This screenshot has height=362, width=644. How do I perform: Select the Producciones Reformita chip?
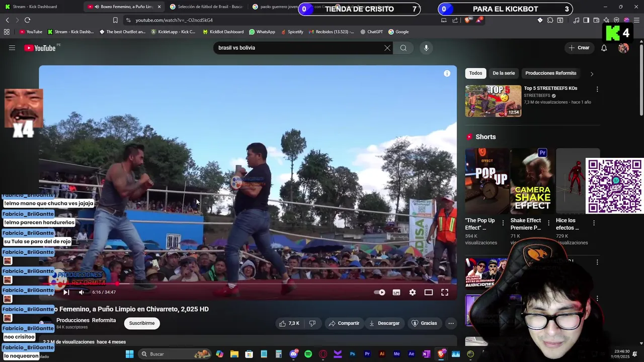[550, 73]
